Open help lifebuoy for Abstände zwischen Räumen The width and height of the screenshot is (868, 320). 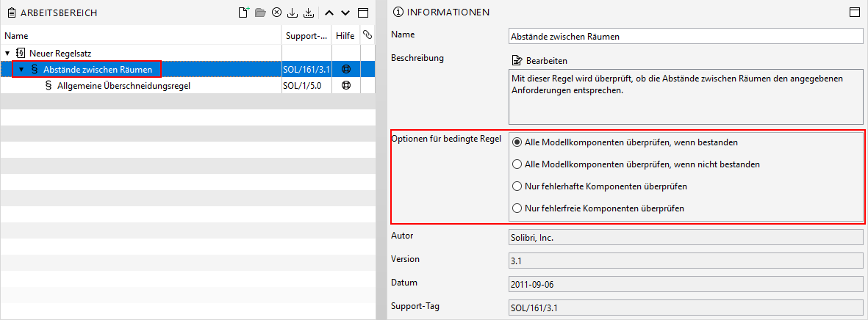point(346,70)
